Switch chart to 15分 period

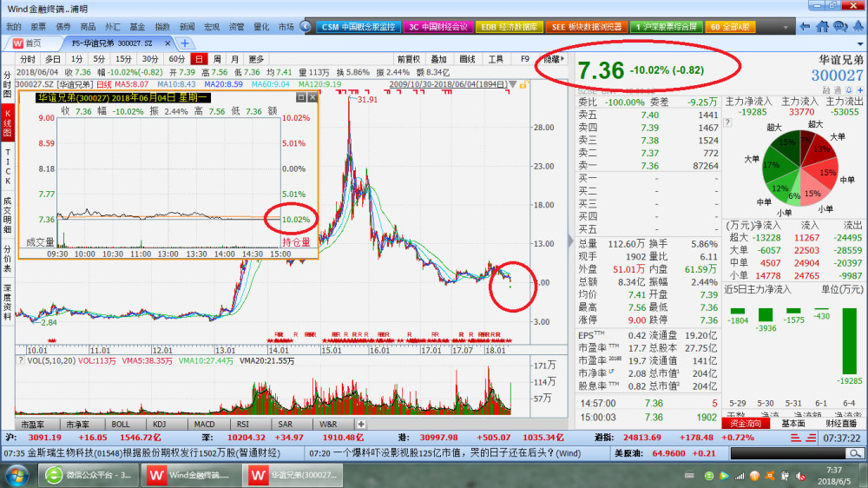pos(123,59)
